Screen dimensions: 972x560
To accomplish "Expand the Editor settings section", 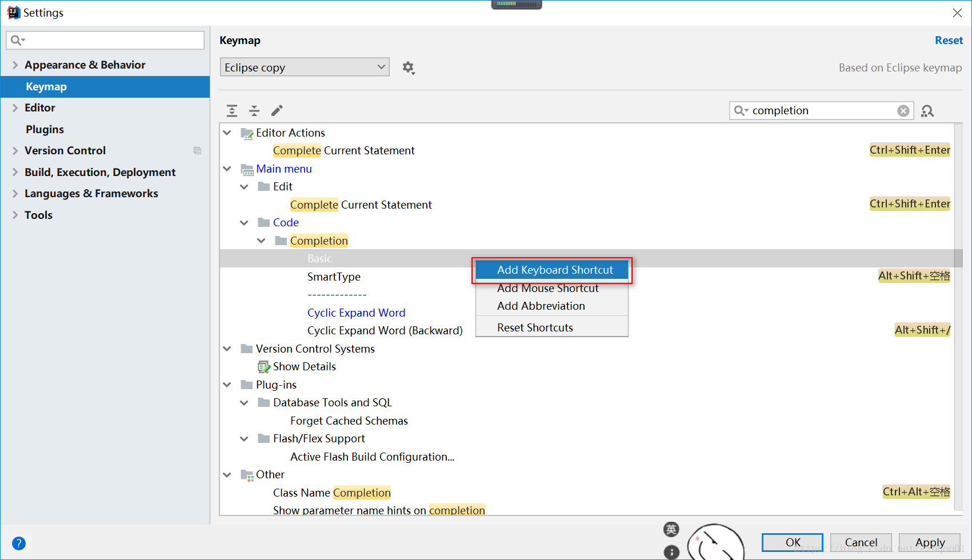I will (15, 108).
